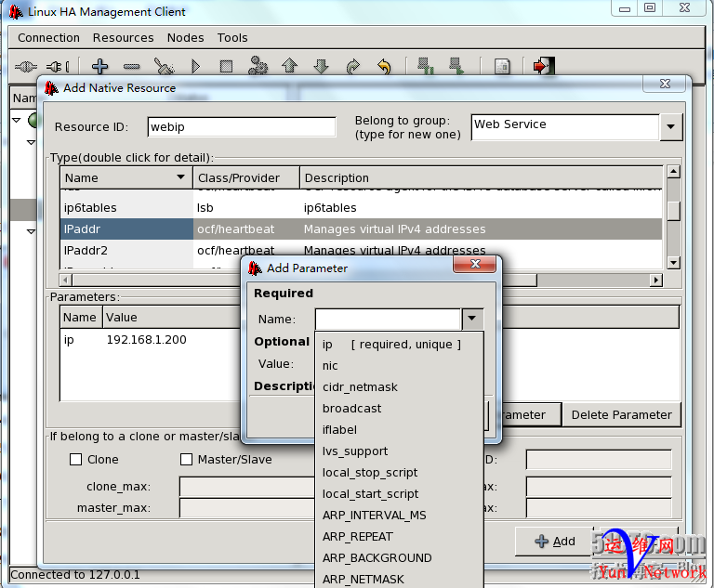Select ip required unique option
Image resolution: width=714 pixels, height=588 pixels.
coord(399,344)
